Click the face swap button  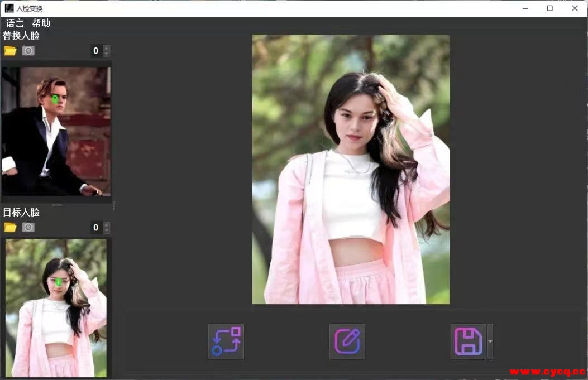226,341
